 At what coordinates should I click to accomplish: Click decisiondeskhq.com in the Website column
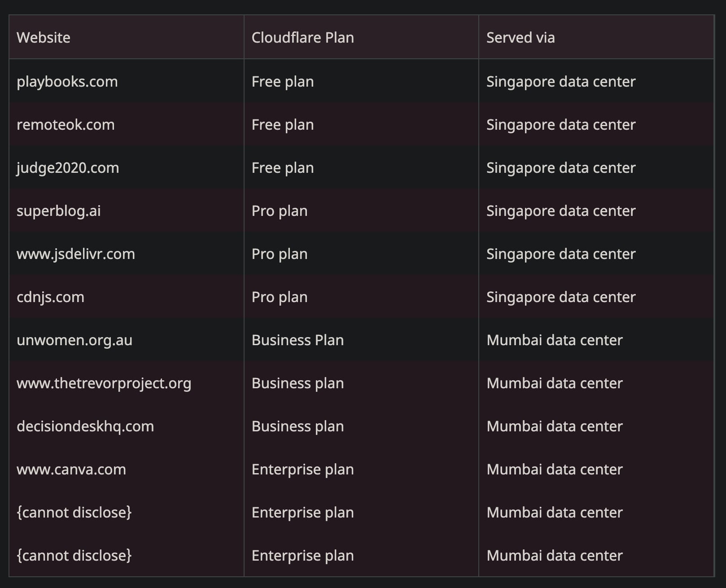(x=85, y=426)
